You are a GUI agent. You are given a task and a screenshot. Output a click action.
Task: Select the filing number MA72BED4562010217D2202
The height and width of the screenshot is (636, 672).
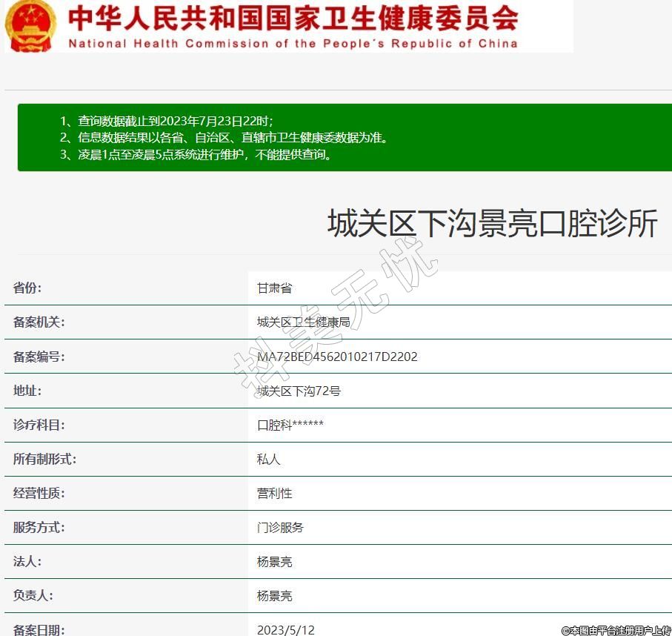tap(337, 357)
